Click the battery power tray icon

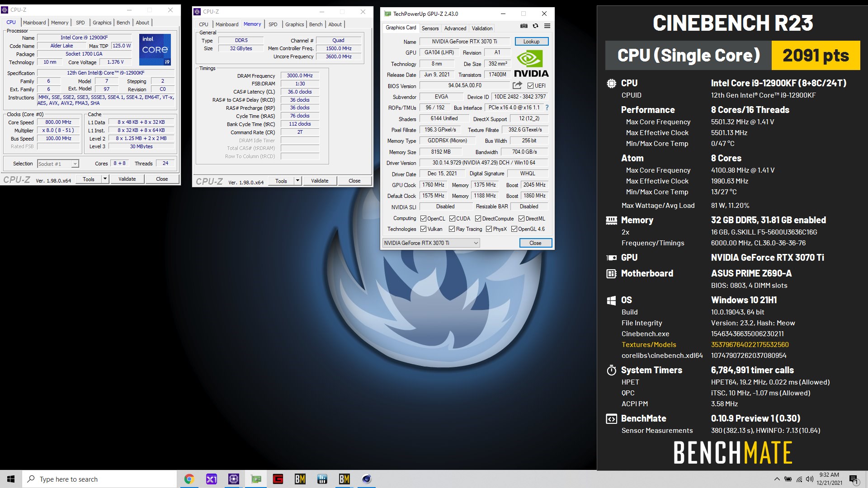coord(788,479)
